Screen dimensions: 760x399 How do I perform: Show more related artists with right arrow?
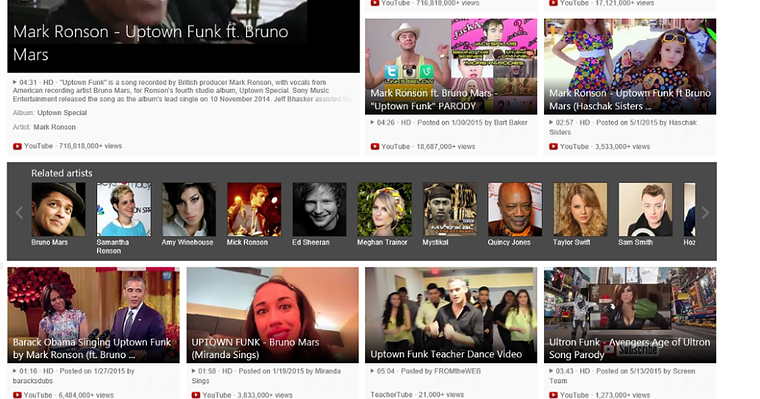pos(705,212)
